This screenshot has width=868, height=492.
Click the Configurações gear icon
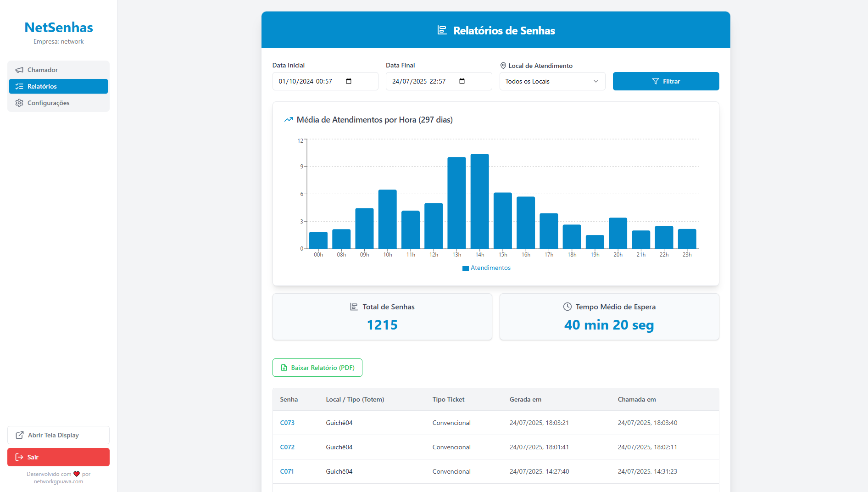[19, 103]
